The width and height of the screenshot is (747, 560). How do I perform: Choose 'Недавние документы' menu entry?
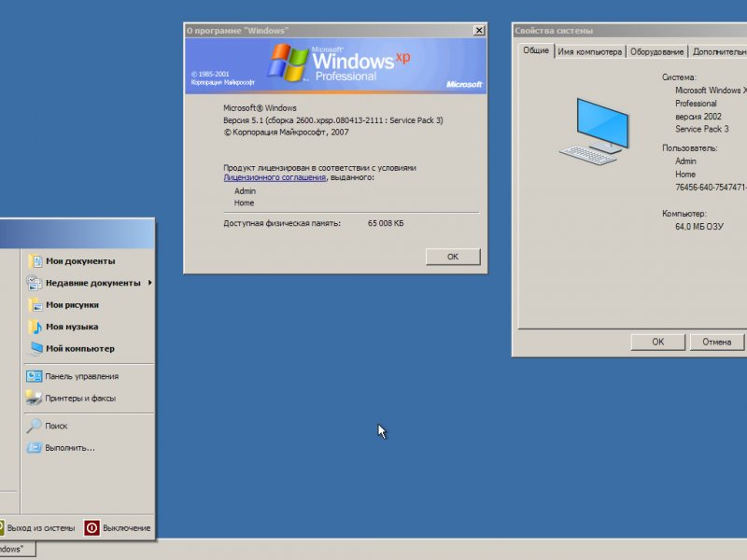(92, 283)
